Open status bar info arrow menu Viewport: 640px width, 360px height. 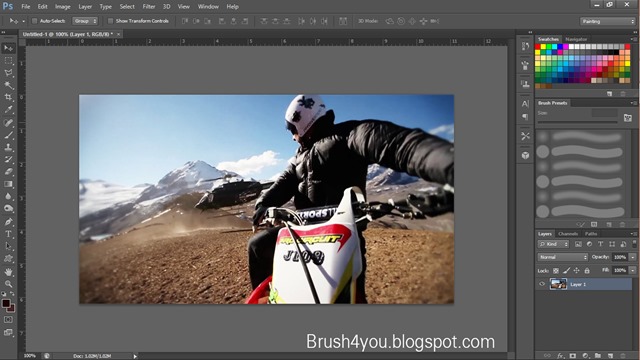click(135, 356)
